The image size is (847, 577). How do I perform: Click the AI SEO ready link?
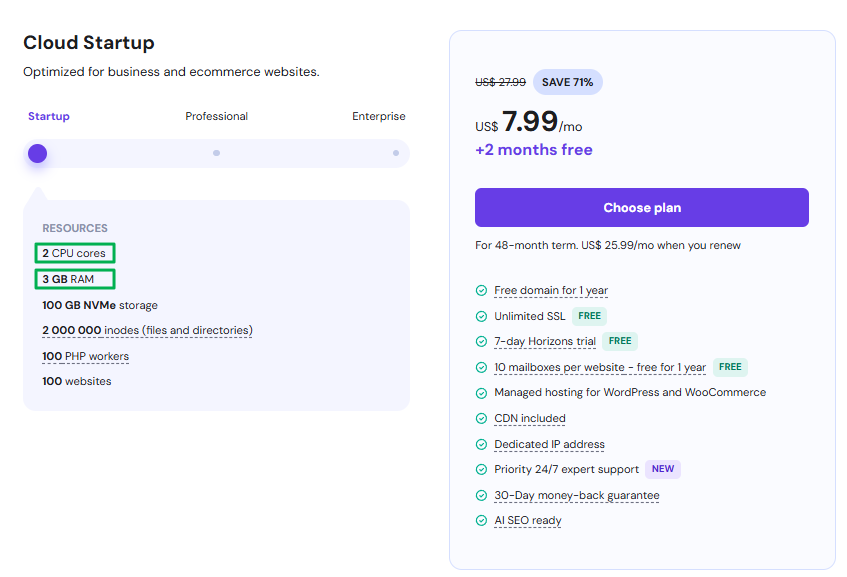[527, 520]
